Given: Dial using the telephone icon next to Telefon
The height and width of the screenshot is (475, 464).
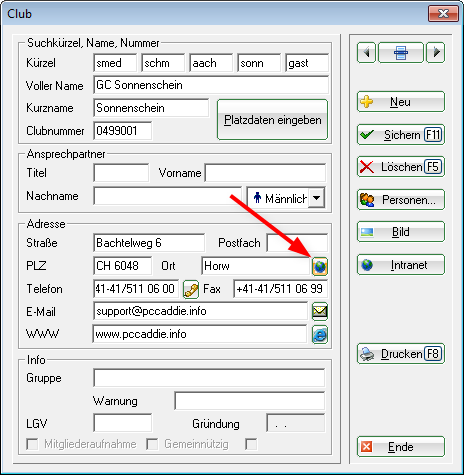Looking at the screenshot, I should [191, 289].
